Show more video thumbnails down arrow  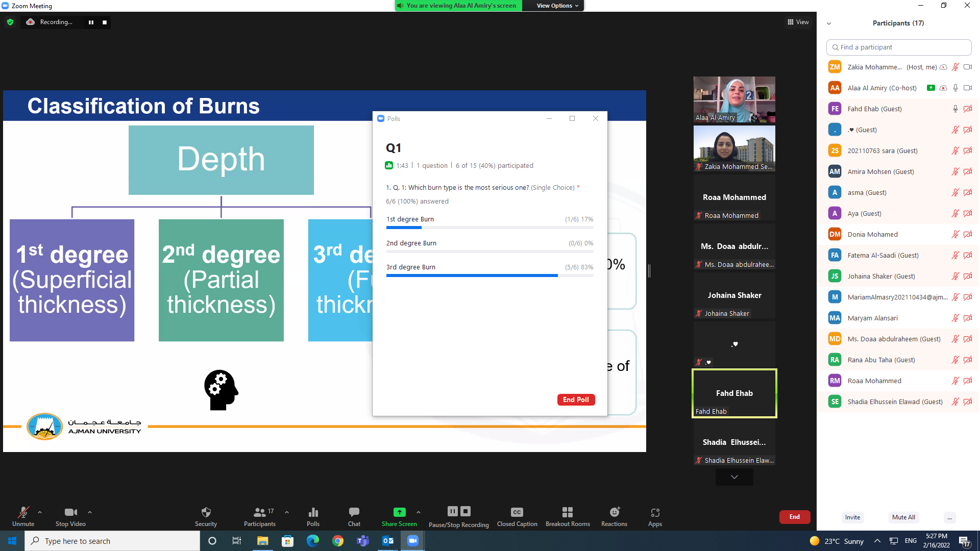pyautogui.click(x=734, y=477)
